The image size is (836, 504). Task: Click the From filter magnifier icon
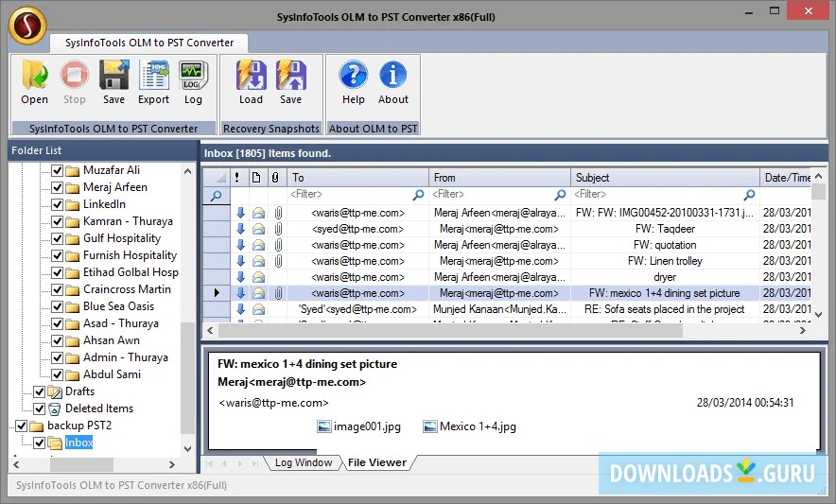point(561,195)
